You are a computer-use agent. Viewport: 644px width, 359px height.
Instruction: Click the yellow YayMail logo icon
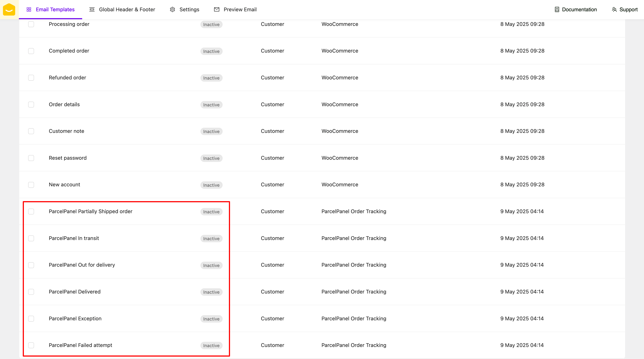(9, 9)
